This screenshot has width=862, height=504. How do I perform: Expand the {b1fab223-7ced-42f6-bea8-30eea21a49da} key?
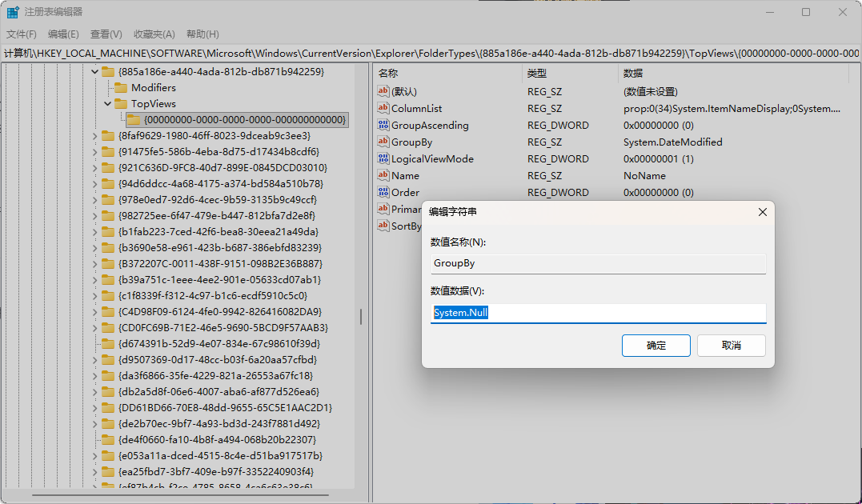coord(94,231)
